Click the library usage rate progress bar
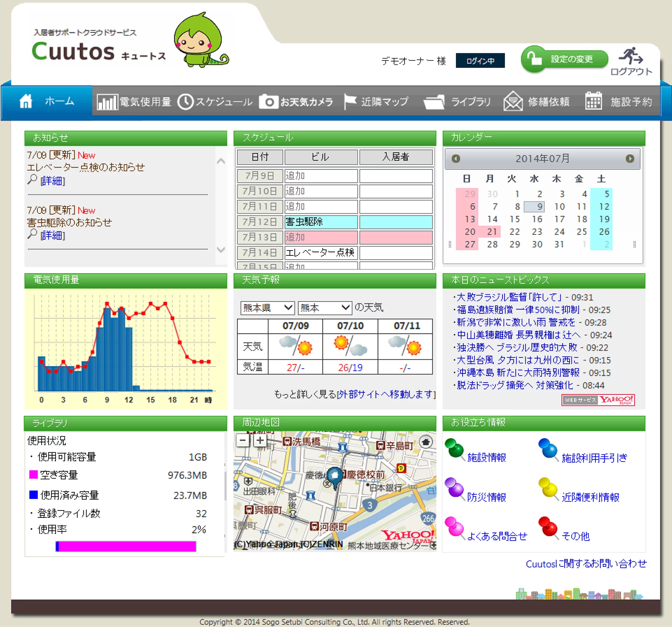The width and height of the screenshot is (672, 627). pos(126,546)
